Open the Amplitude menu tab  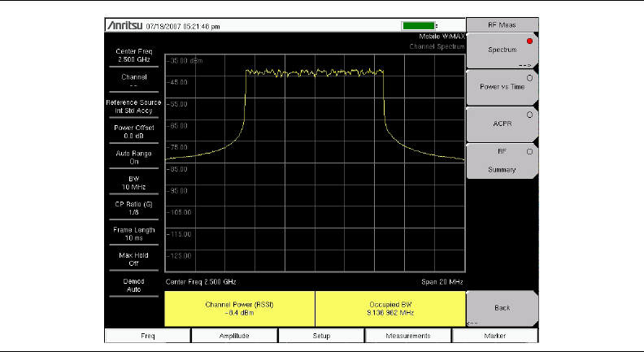[x=234, y=335]
